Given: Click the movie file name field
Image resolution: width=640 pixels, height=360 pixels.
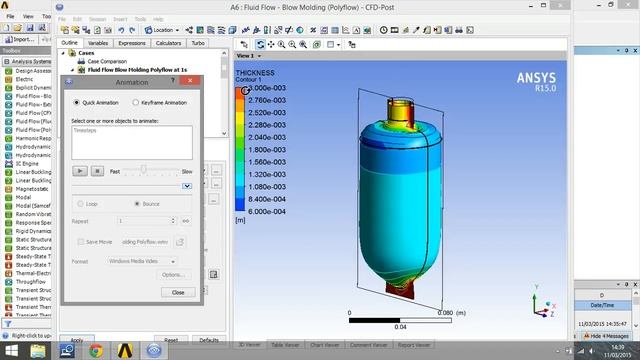Looking at the screenshot, I should [145, 242].
